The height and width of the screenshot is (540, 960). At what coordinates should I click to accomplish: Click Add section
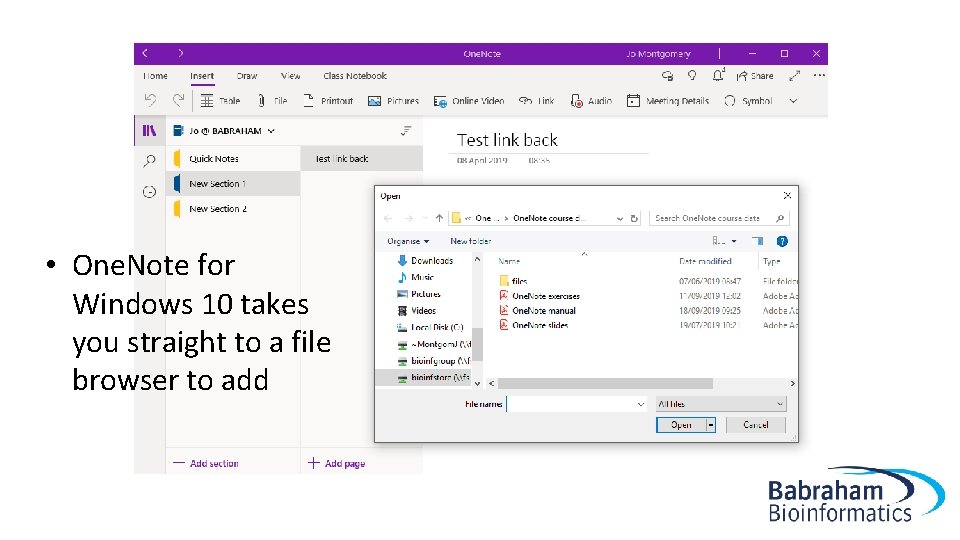(206, 463)
